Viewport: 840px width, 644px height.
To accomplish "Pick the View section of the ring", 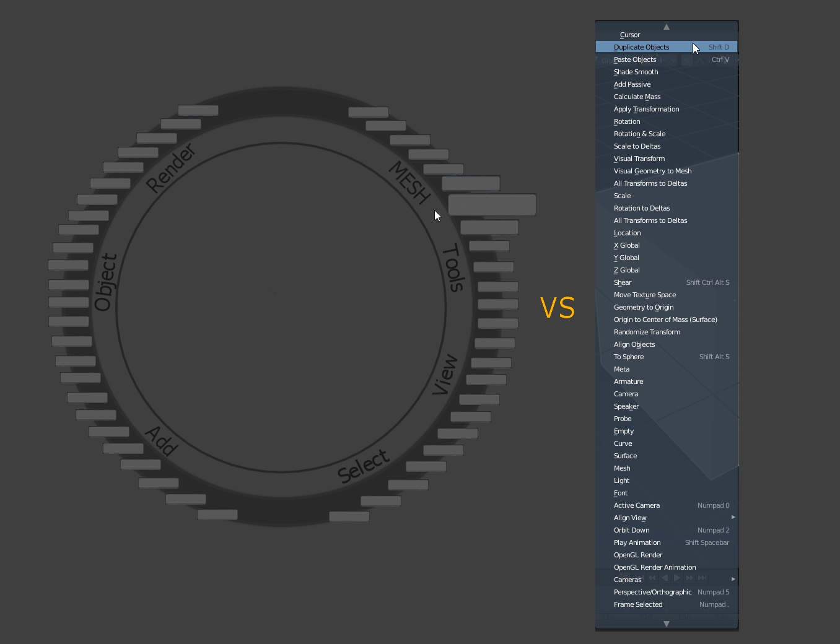I will tap(445, 375).
